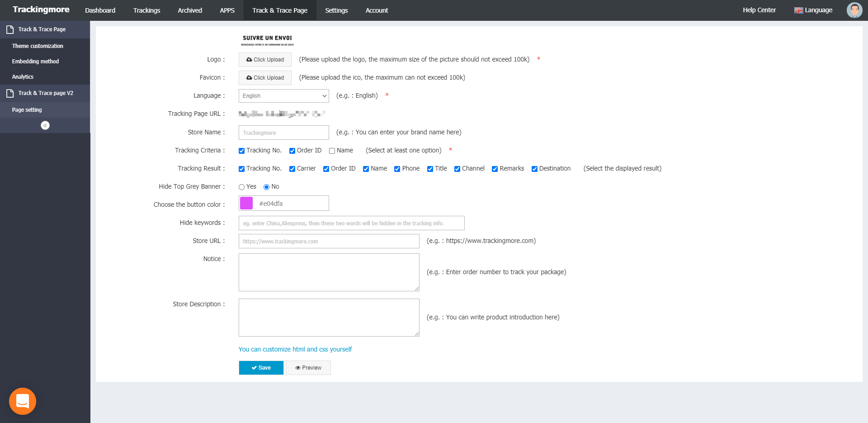Uncheck Title in Tracking Result

pos(430,169)
